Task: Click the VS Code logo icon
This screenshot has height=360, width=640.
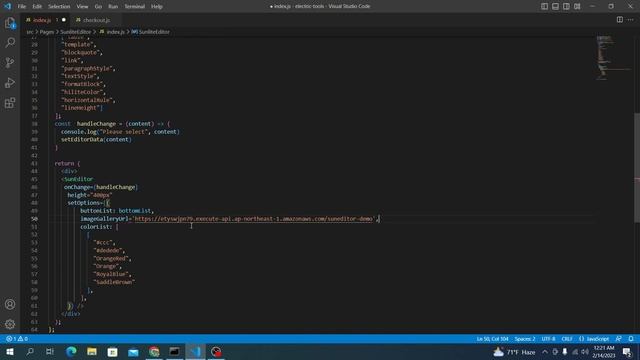Action: point(7,6)
